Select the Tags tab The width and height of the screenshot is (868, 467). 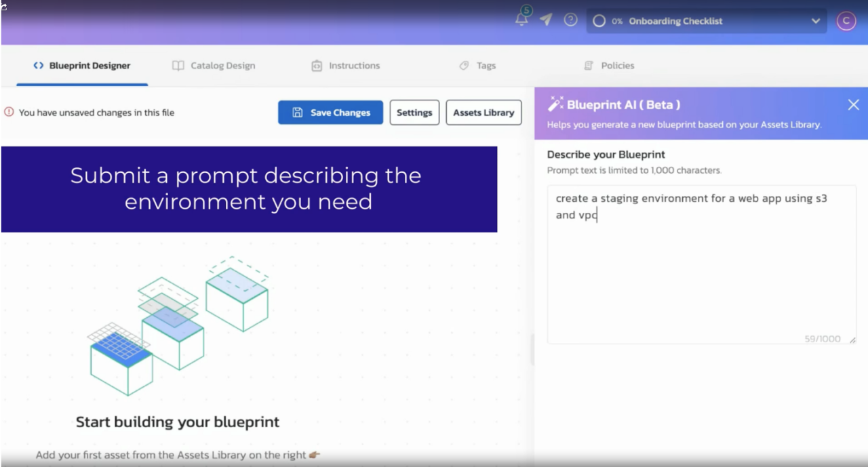point(477,66)
